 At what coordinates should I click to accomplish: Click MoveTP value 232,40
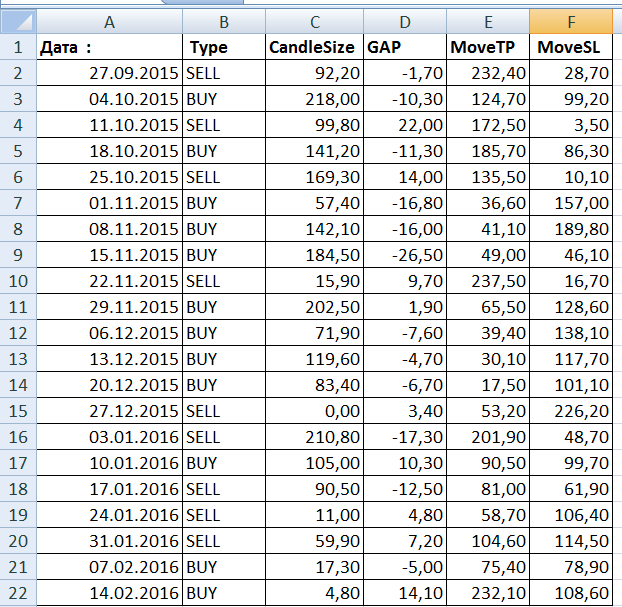tap(488, 73)
